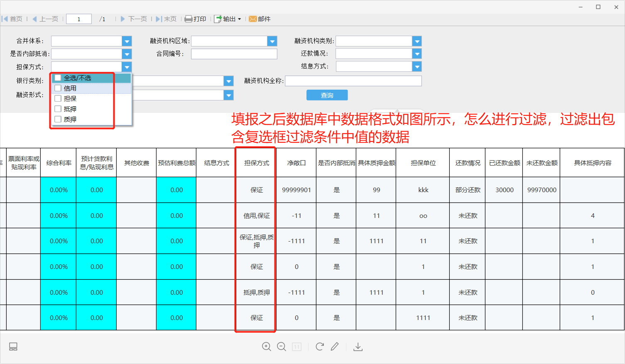The width and height of the screenshot is (625, 364).
Task: Collapse the 担保方式 dropdown arrow
Action: pos(127,67)
